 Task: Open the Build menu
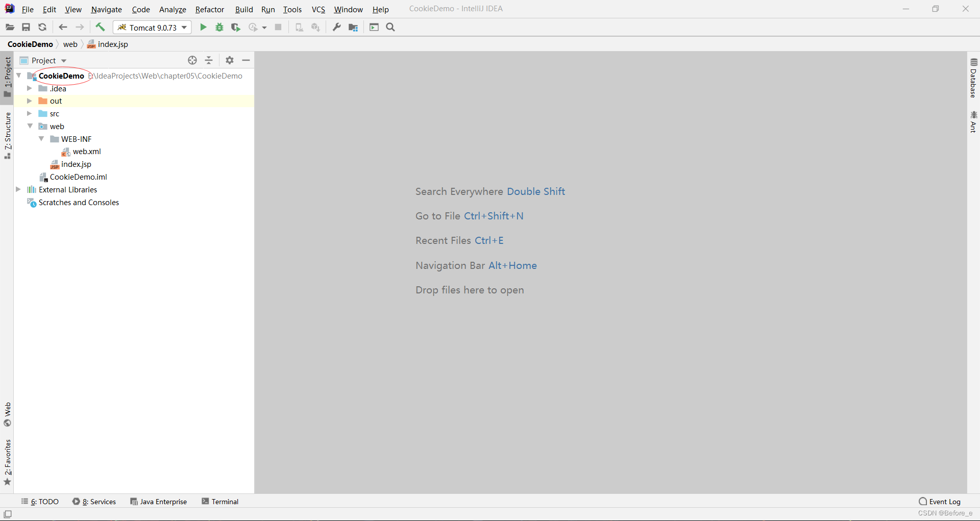point(244,9)
